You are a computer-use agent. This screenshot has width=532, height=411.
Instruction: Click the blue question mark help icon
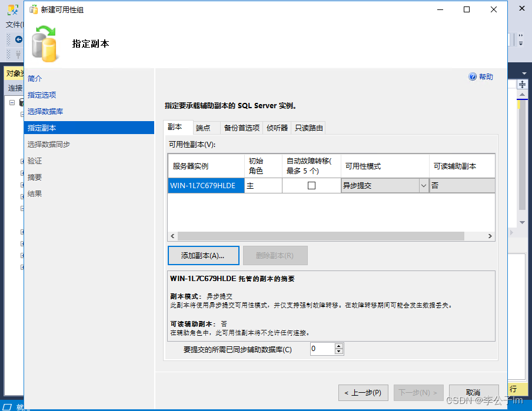point(473,76)
